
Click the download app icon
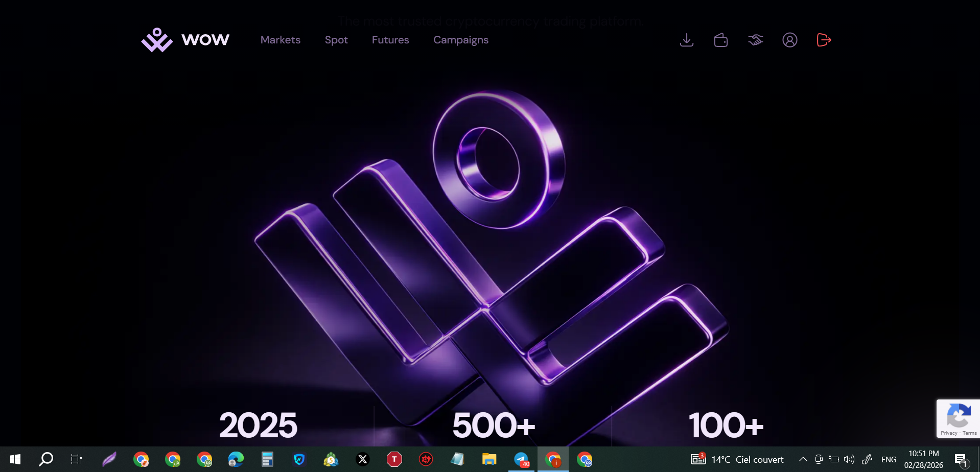[687, 40]
